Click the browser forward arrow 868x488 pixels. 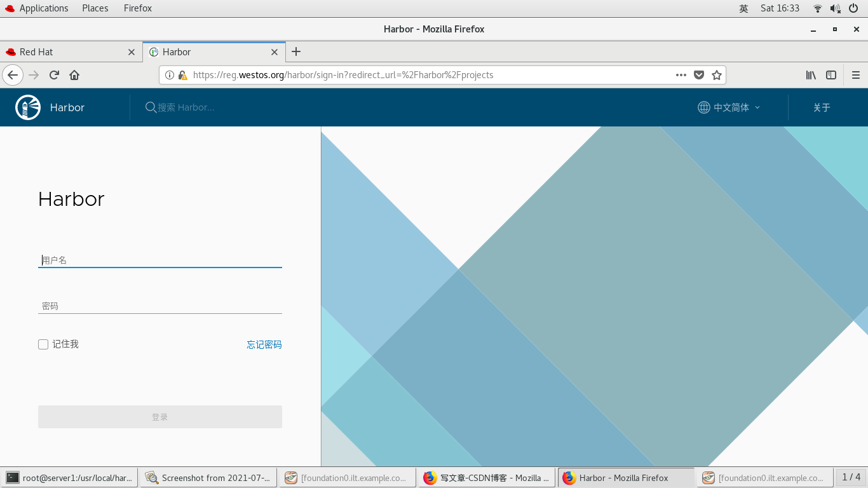tap(34, 75)
